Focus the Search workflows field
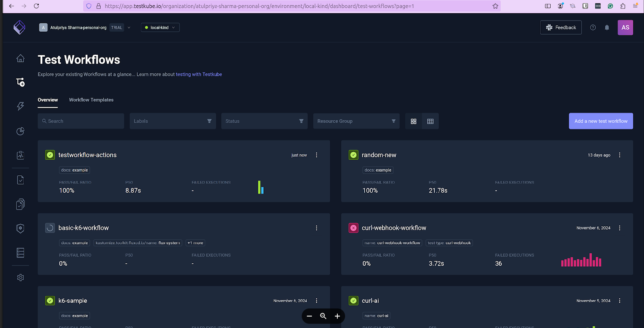Viewport: 644px width, 328px height. coord(81,121)
